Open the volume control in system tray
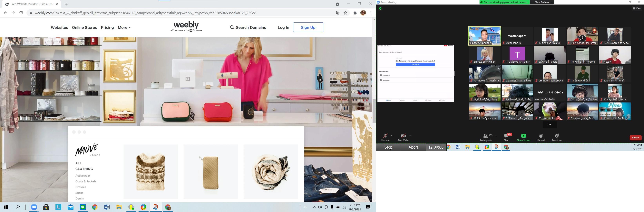Screen dimensions: 644x212 click(320, 207)
